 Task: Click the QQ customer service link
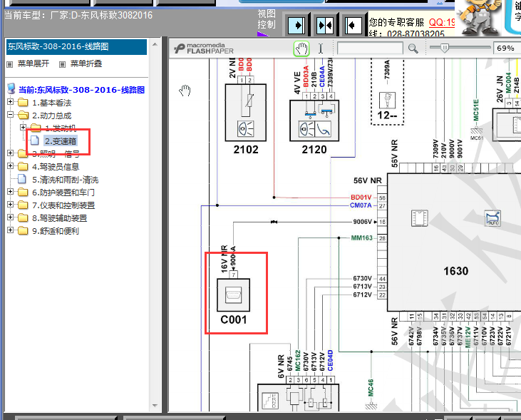click(x=442, y=22)
